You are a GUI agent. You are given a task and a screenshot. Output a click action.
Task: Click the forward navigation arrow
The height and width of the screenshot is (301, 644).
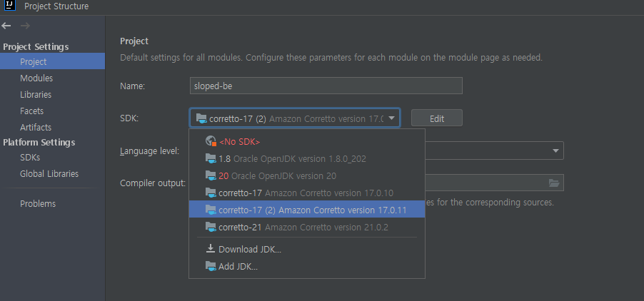(25, 26)
